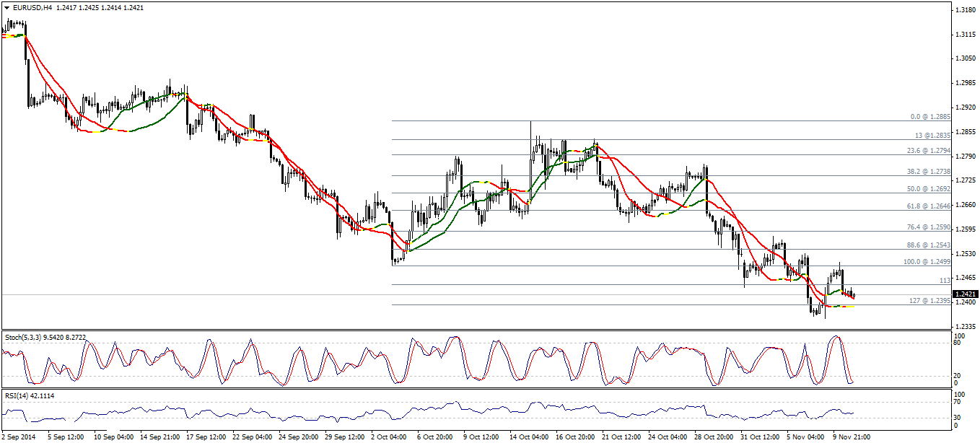Click the 70 level on RSI scale
Viewport: 980px width, 443px height.
click(958, 402)
